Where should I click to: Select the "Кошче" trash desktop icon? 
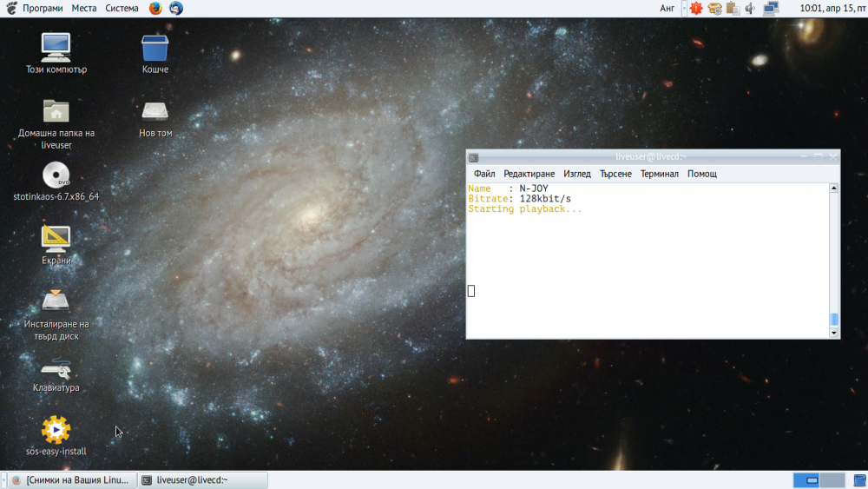(x=155, y=54)
